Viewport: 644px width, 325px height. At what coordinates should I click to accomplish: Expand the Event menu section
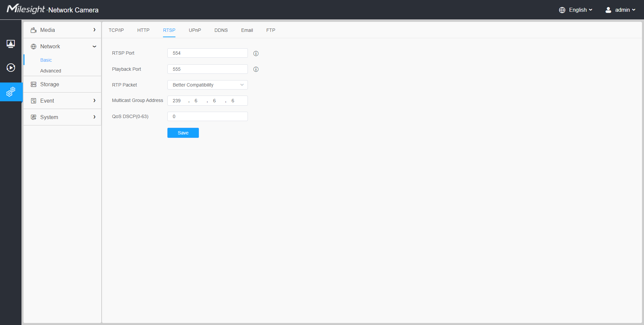[x=62, y=101]
